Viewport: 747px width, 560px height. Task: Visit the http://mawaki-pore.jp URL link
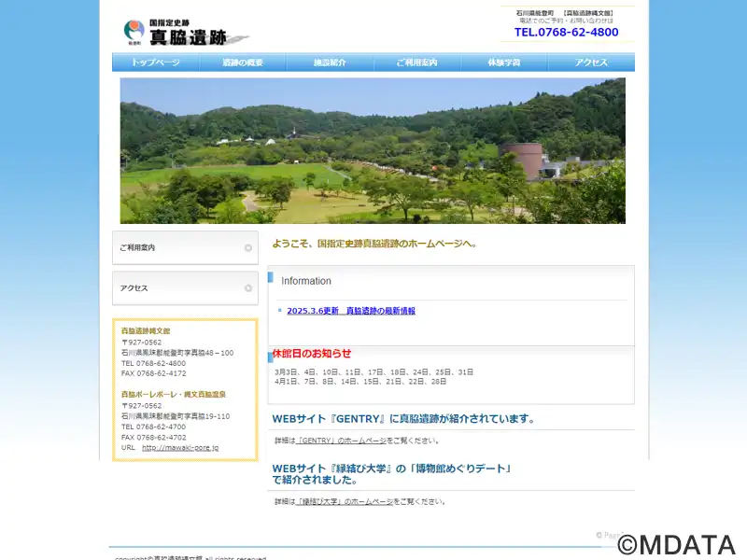[180, 448]
